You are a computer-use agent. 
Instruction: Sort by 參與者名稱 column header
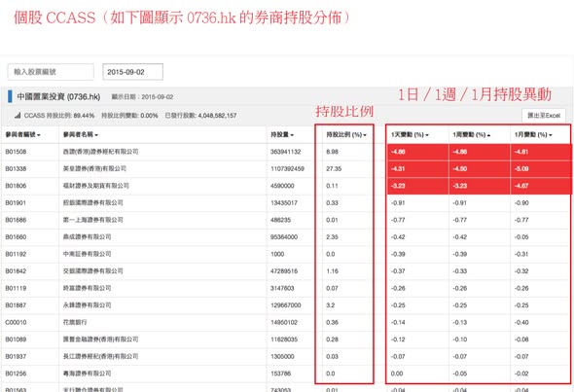point(81,134)
